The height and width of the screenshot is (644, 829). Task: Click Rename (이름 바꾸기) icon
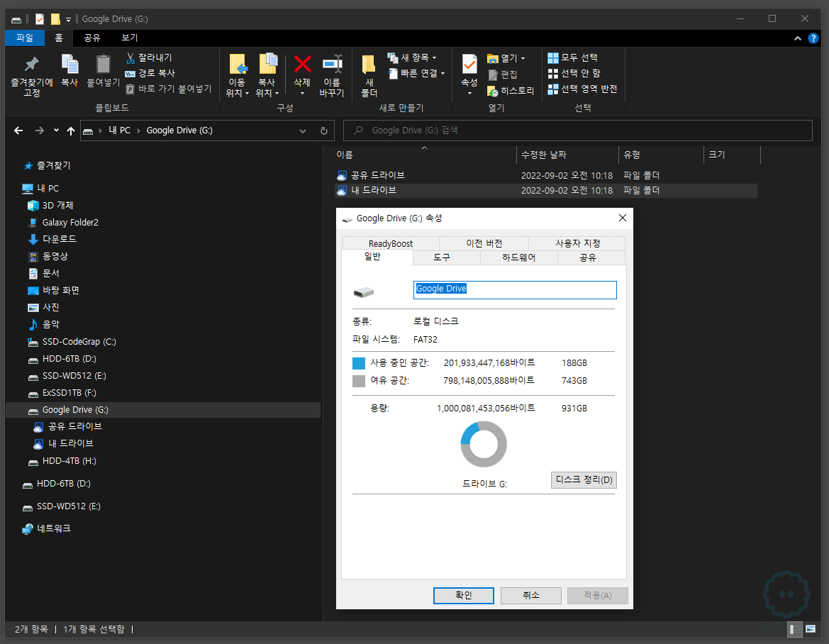pyautogui.click(x=333, y=65)
